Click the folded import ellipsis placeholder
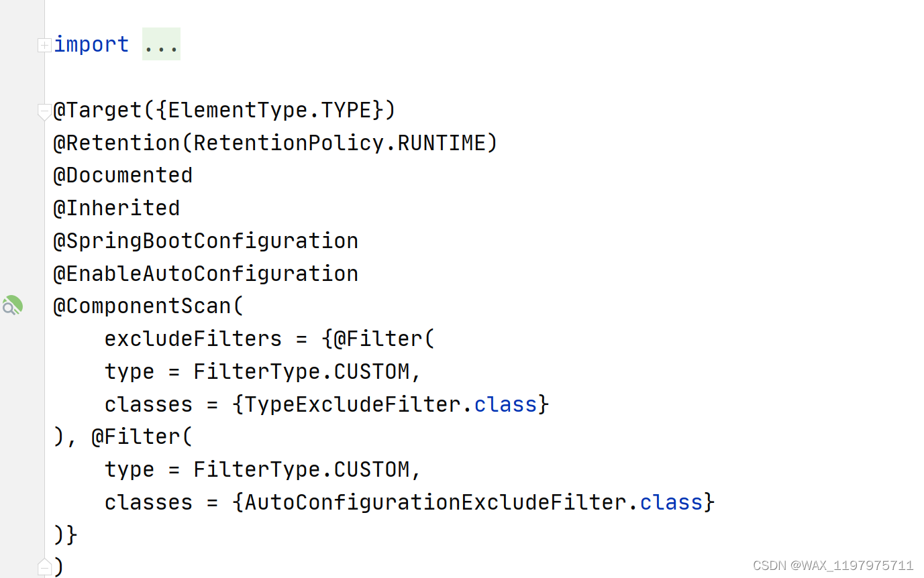The width and height of the screenshot is (924, 578). [x=161, y=44]
